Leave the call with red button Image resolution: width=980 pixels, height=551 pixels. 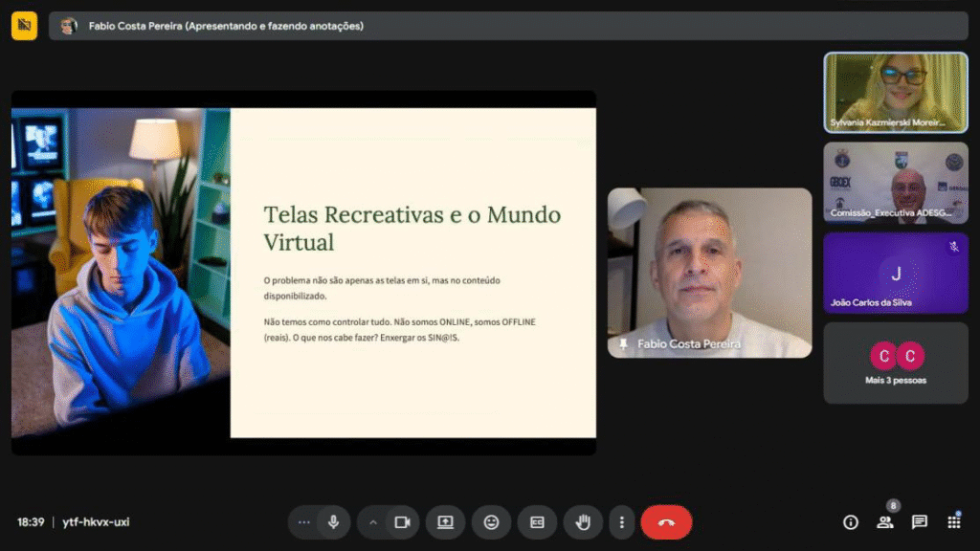[666, 522]
